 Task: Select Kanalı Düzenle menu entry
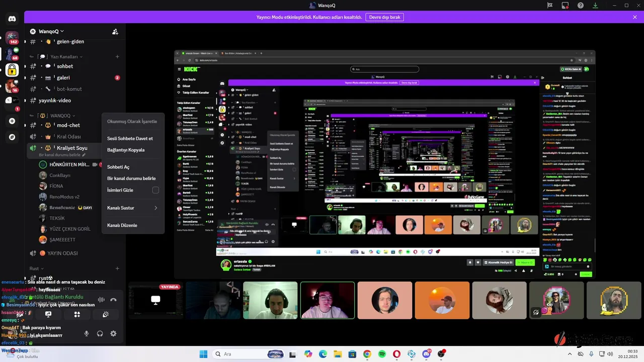pos(133,225)
